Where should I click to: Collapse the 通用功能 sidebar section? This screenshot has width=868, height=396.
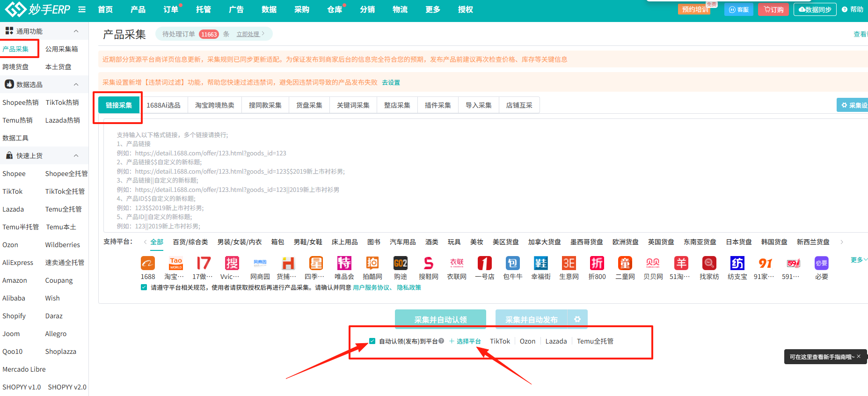76,31
